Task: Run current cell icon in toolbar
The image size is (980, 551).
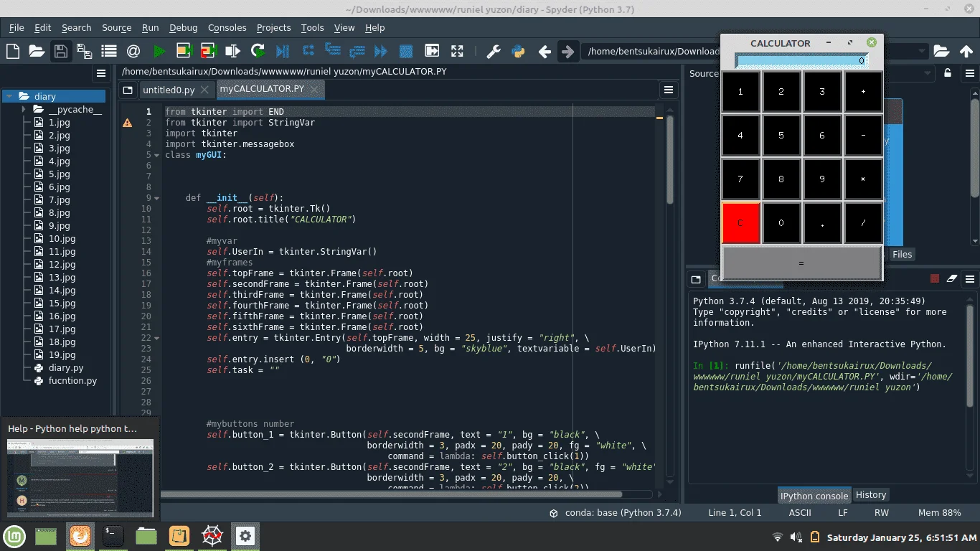Action: 184,51
